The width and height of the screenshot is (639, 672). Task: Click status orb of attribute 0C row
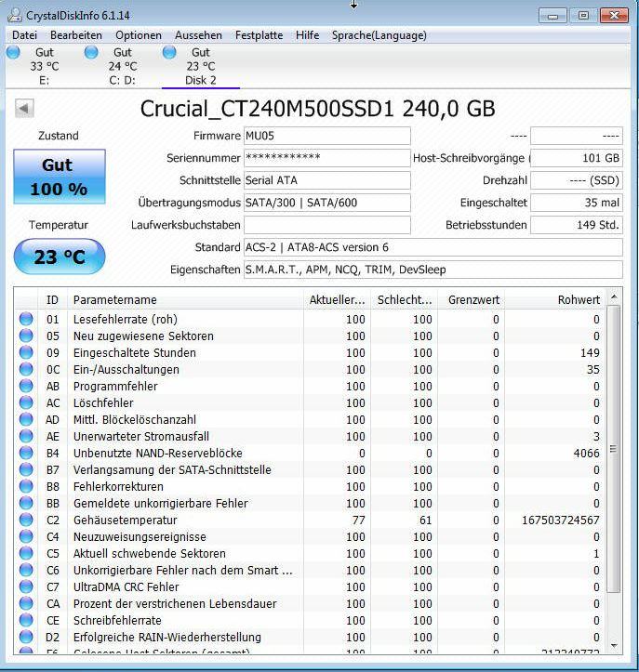point(26,369)
